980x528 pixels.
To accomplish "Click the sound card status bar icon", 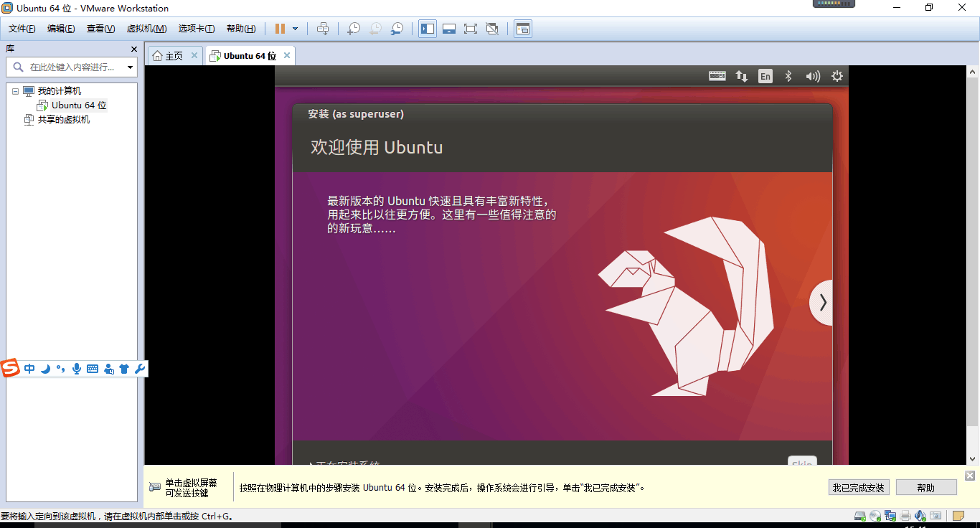I will point(920,516).
